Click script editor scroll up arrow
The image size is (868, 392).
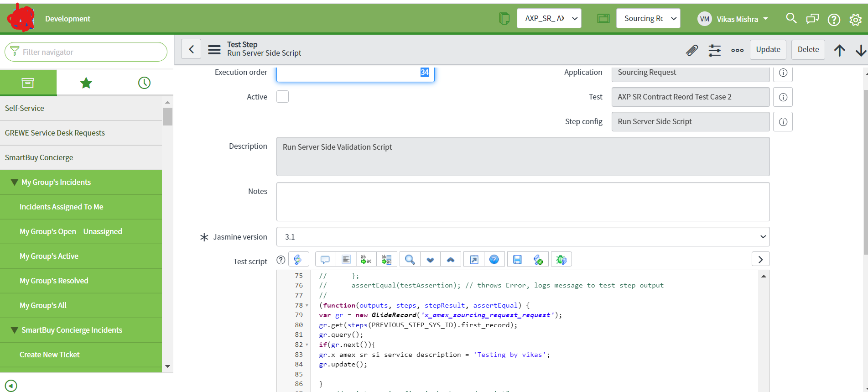coord(764,276)
